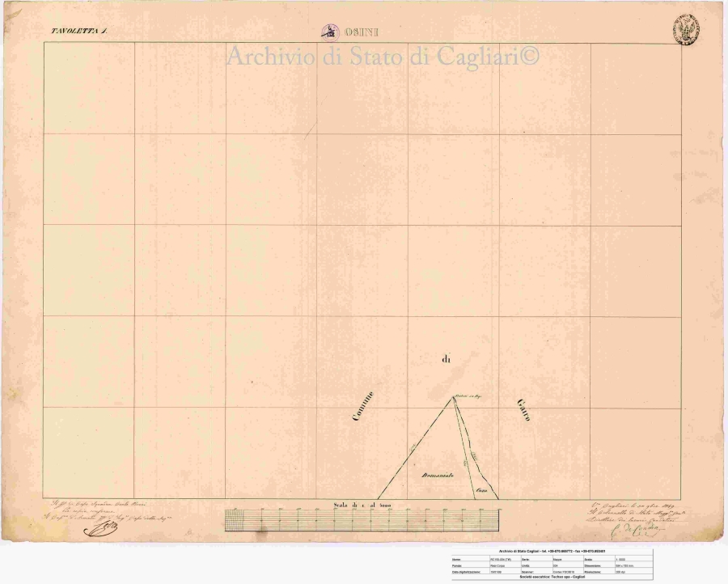
Task: Click the round archive seal stamp
Action: pyautogui.click(x=687, y=30)
